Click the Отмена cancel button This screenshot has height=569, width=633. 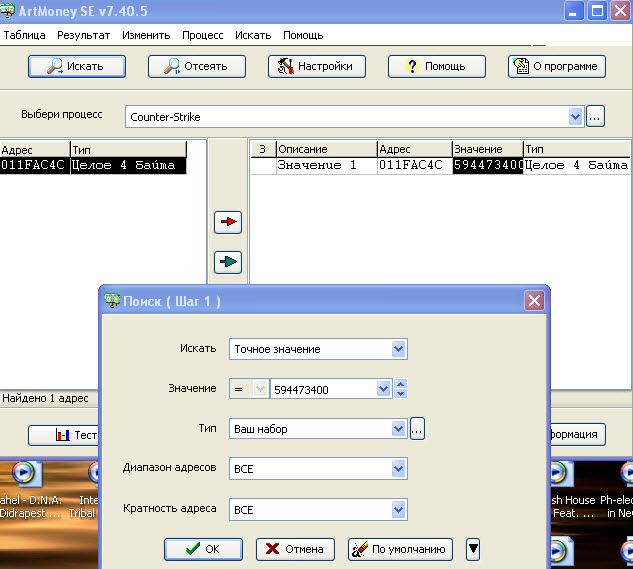(295, 549)
